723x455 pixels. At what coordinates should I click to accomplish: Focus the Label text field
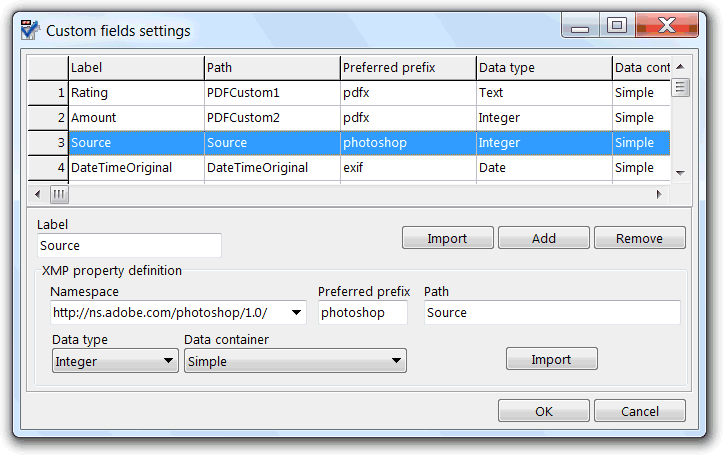(129, 245)
